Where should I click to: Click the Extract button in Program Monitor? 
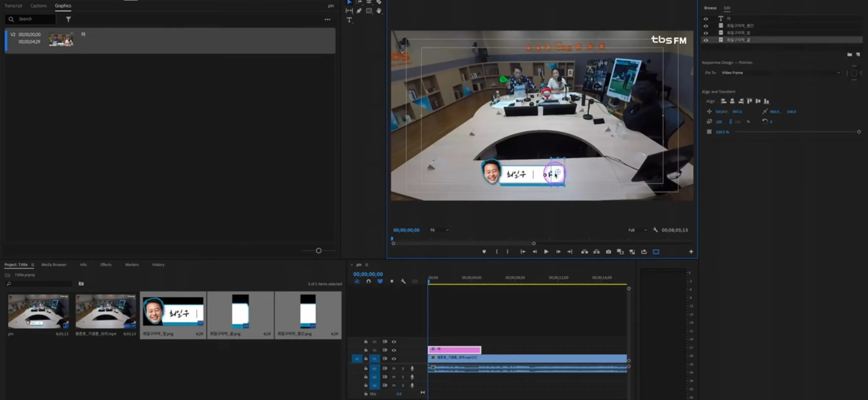(596, 251)
